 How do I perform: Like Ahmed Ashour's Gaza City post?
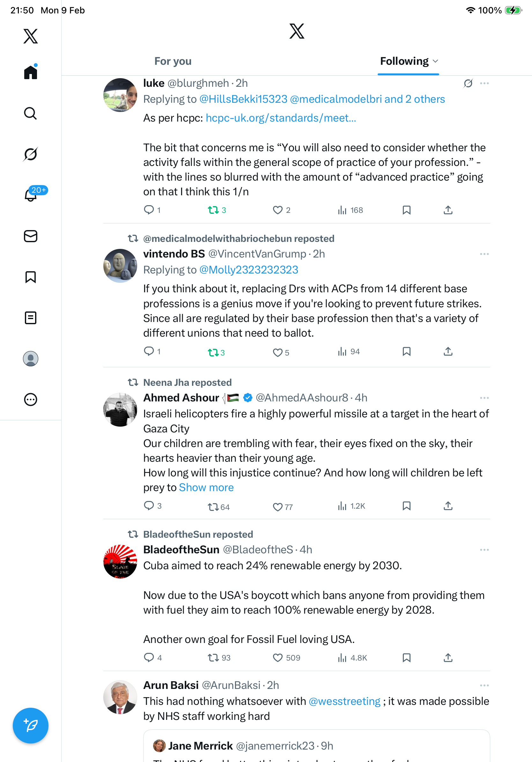coord(277,507)
